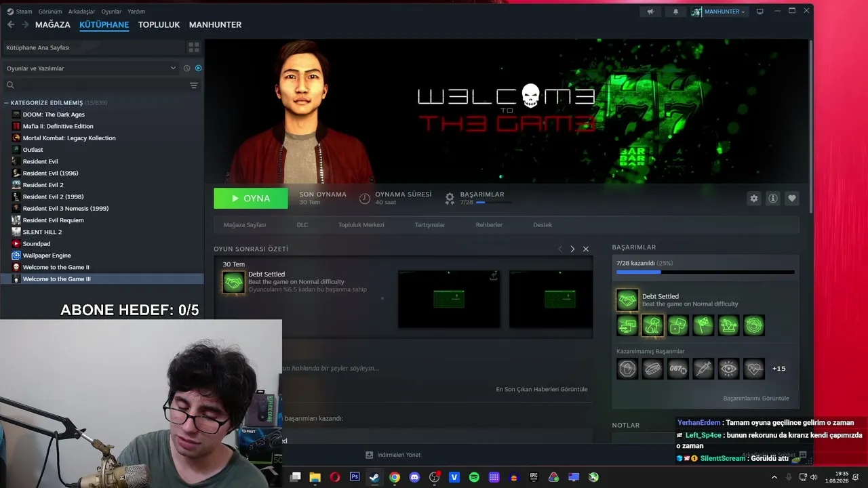
Task: Open Discord from the taskbar
Action: coord(414,477)
